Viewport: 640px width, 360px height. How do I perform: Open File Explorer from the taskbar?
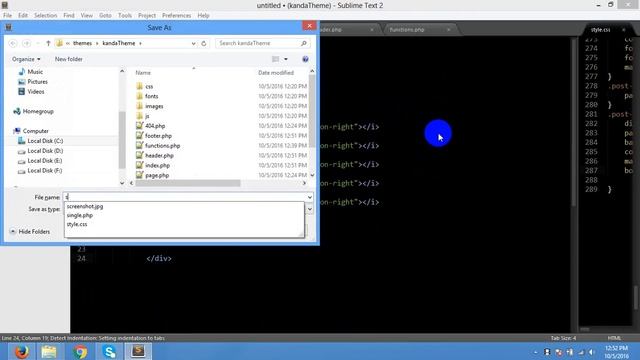pyautogui.click(x=49, y=351)
